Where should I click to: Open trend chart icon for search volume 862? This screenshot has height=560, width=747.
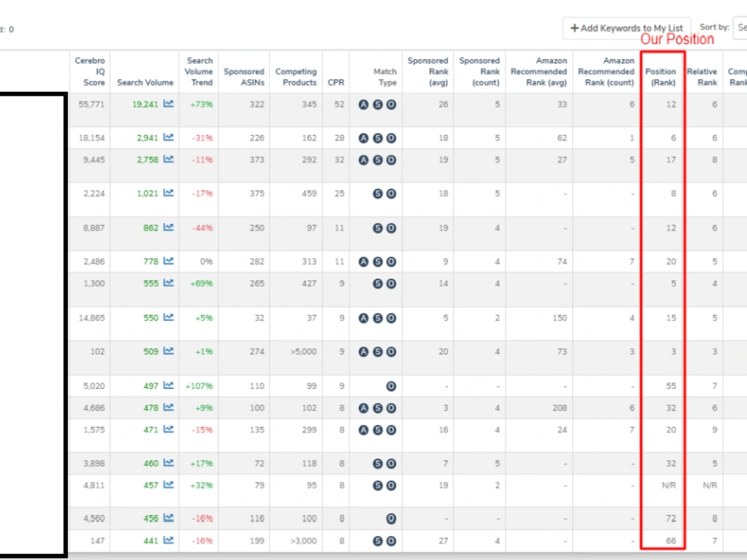tap(169, 228)
